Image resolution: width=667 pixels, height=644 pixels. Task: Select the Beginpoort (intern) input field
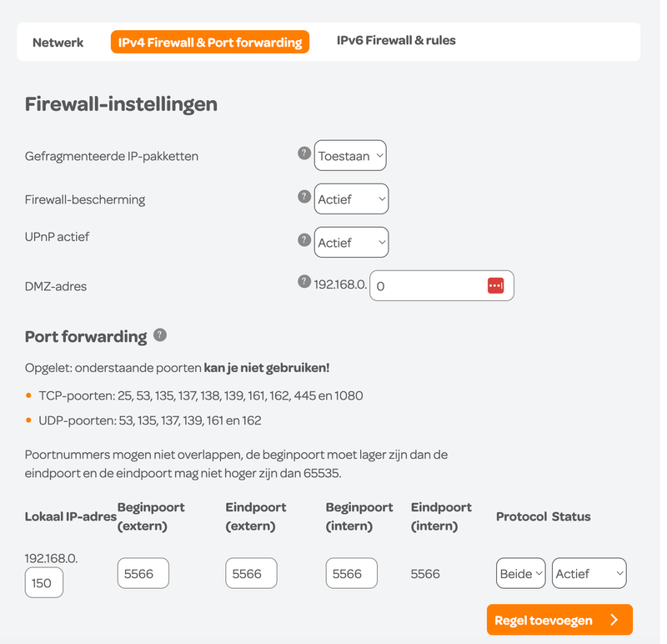351,573
